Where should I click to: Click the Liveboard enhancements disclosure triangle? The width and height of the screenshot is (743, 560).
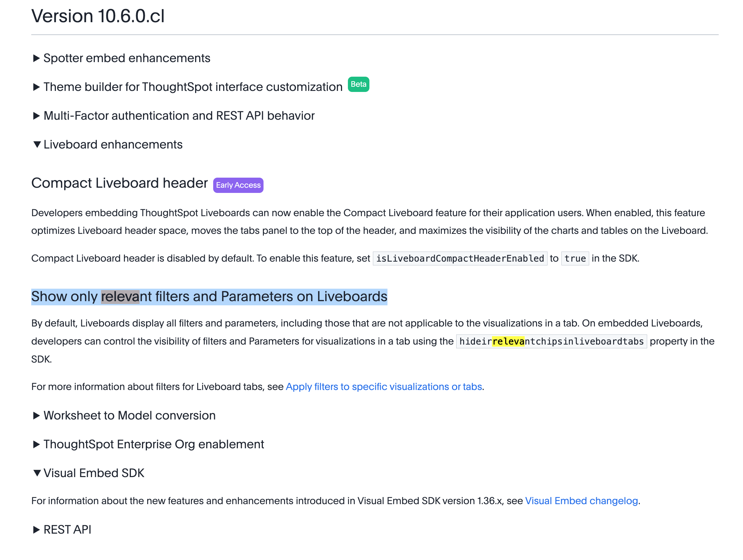click(x=37, y=144)
